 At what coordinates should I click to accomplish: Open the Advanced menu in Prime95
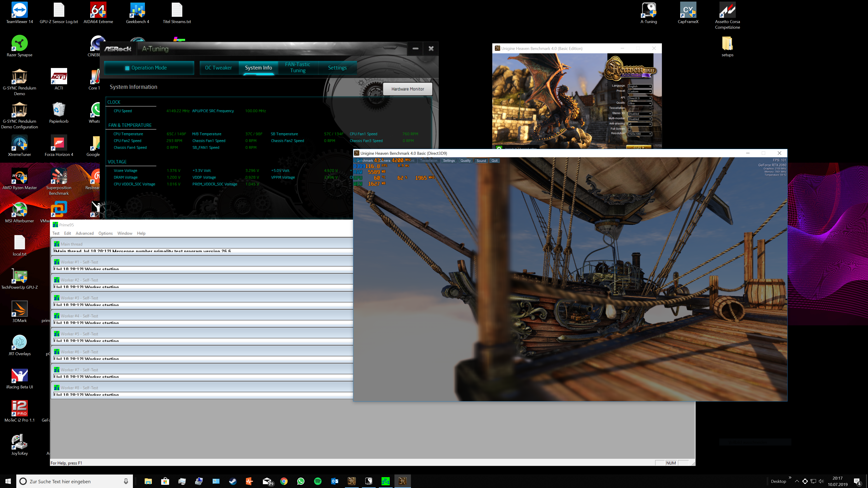pyautogui.click(x=84, y=233)
